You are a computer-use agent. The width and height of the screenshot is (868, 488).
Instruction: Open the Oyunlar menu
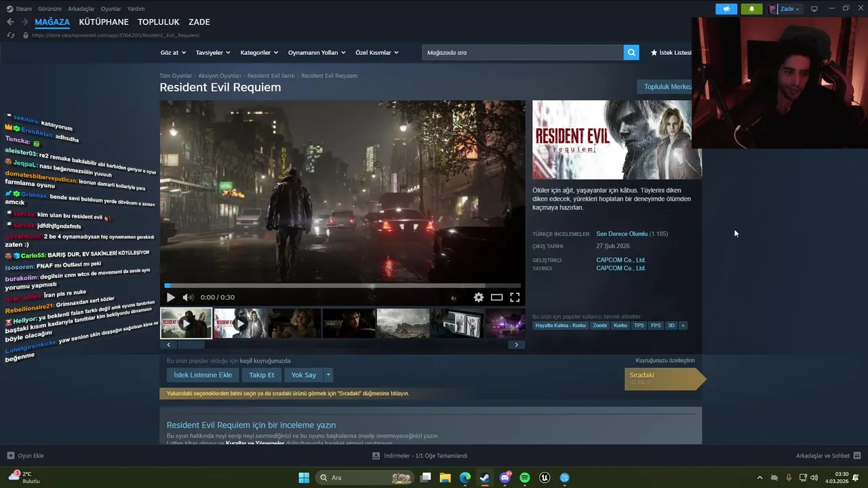[111, 9]
